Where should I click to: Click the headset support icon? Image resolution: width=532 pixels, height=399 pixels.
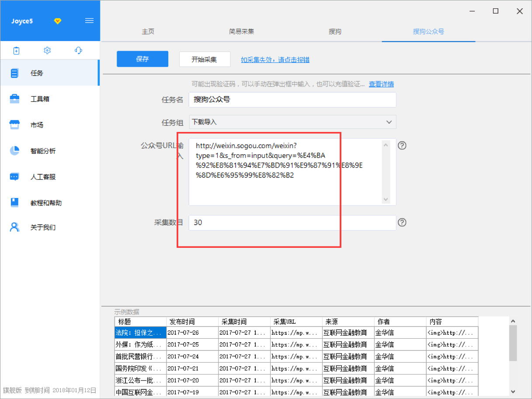[x=78, y=50]
